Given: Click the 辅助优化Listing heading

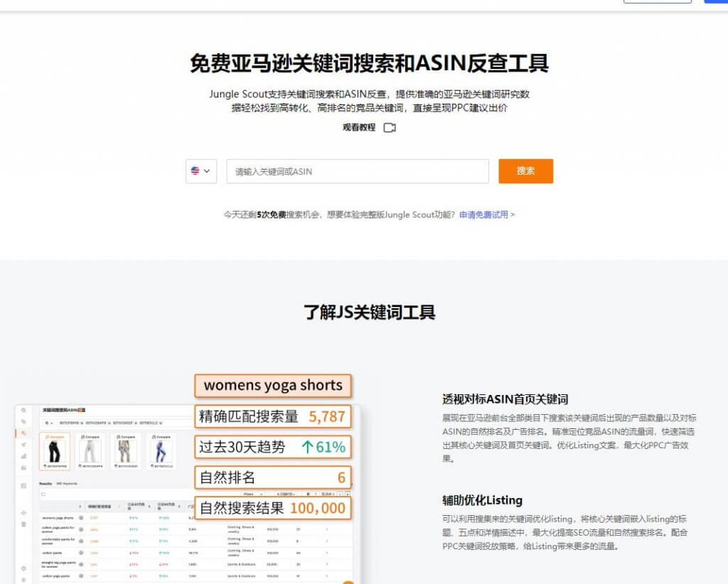Looking at the screenshot, I should [483, 500].
